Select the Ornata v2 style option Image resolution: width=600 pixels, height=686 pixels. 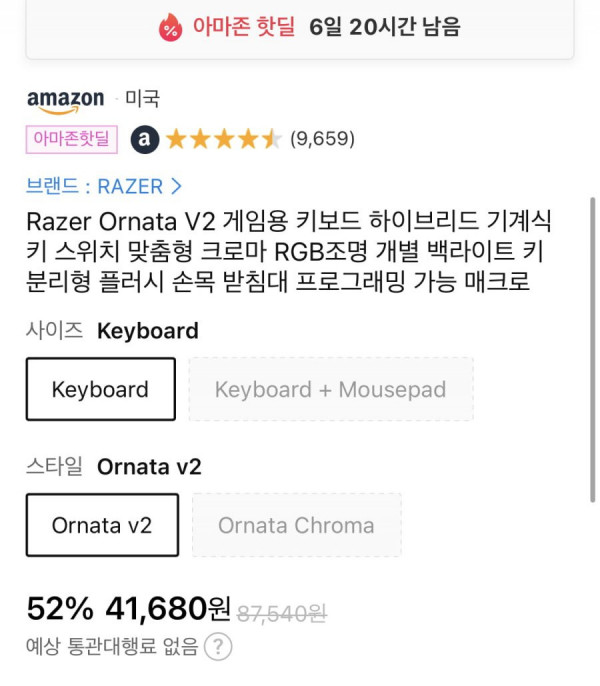pyautogui.click(x=102, y=525)
